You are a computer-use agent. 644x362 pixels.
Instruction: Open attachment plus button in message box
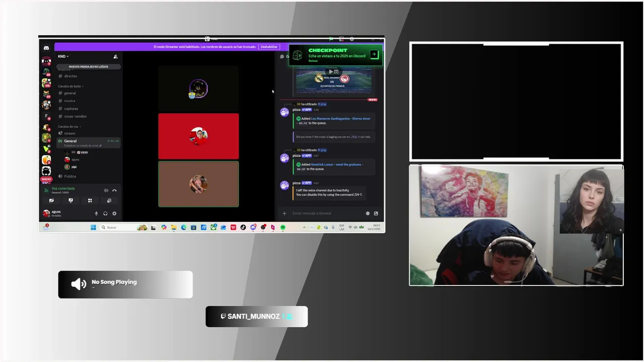[284, 213]
